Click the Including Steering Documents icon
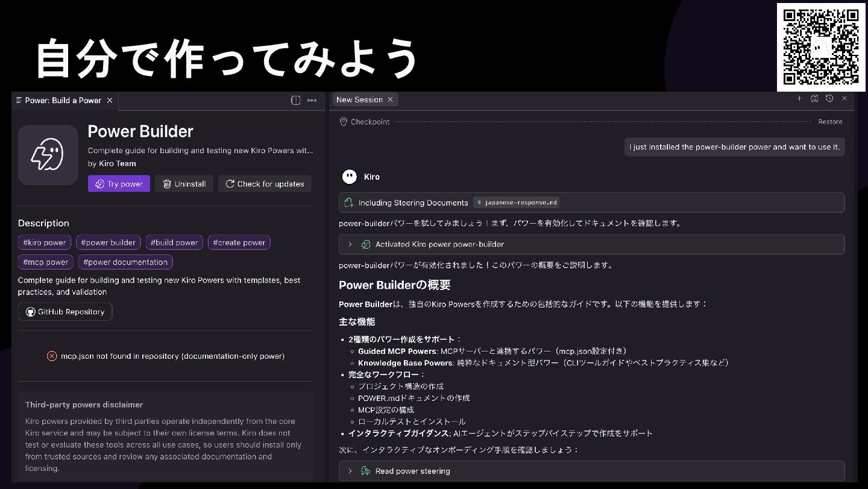Image resolution: width=868 pixels, height=489 pixels. click(348, 203)
